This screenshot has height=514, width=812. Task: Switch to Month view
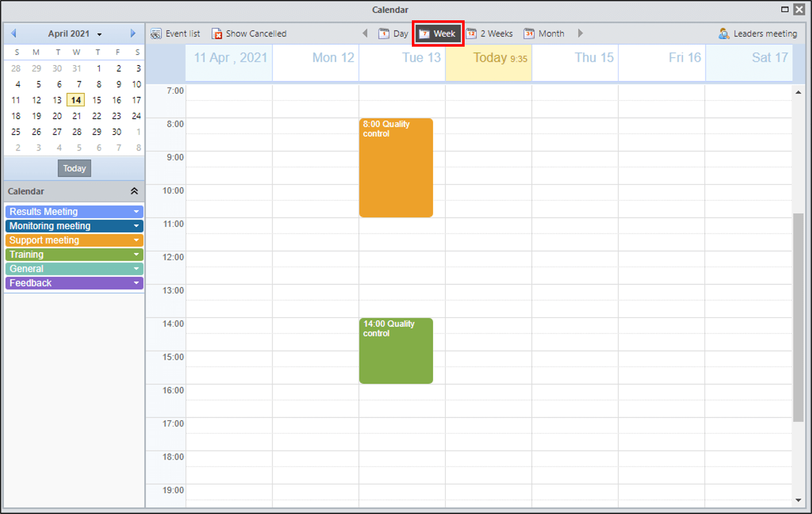(544, 33)
